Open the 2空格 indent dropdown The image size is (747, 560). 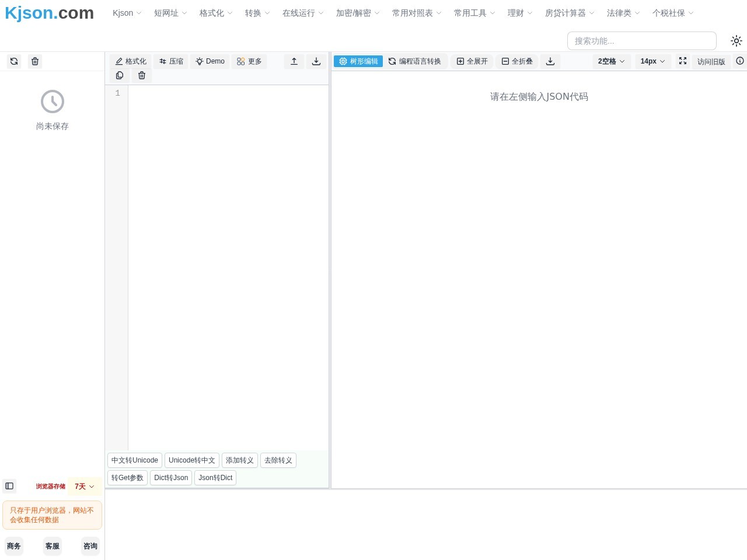click(x=611, y=61)
